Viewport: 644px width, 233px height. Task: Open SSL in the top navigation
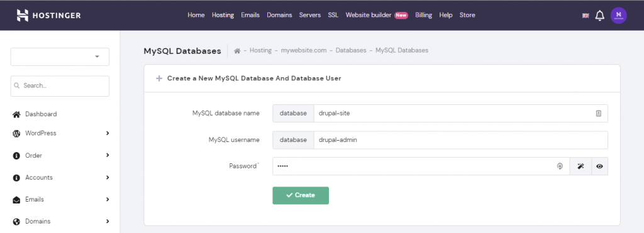click(333, 15)
